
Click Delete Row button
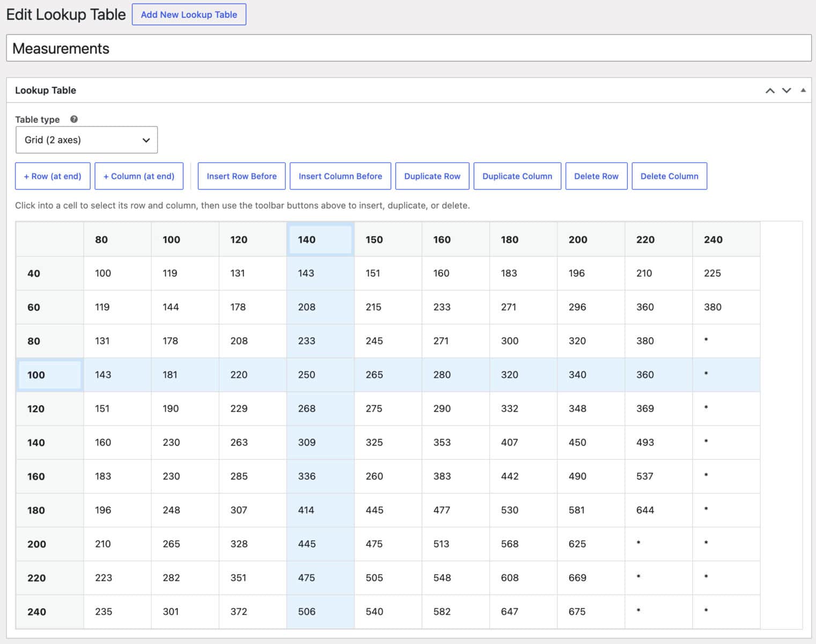[x=596, y=176]
